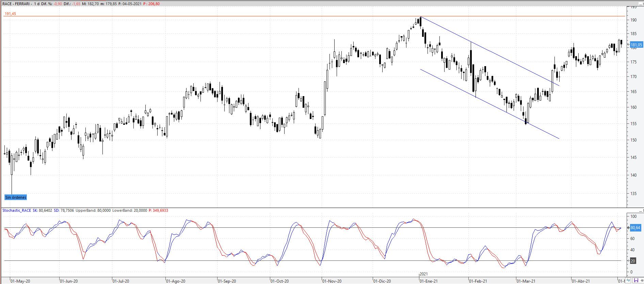Click the arrow beside the 181,05 price tag
Viewport: 644px width, 284px height.
[628, 45]
